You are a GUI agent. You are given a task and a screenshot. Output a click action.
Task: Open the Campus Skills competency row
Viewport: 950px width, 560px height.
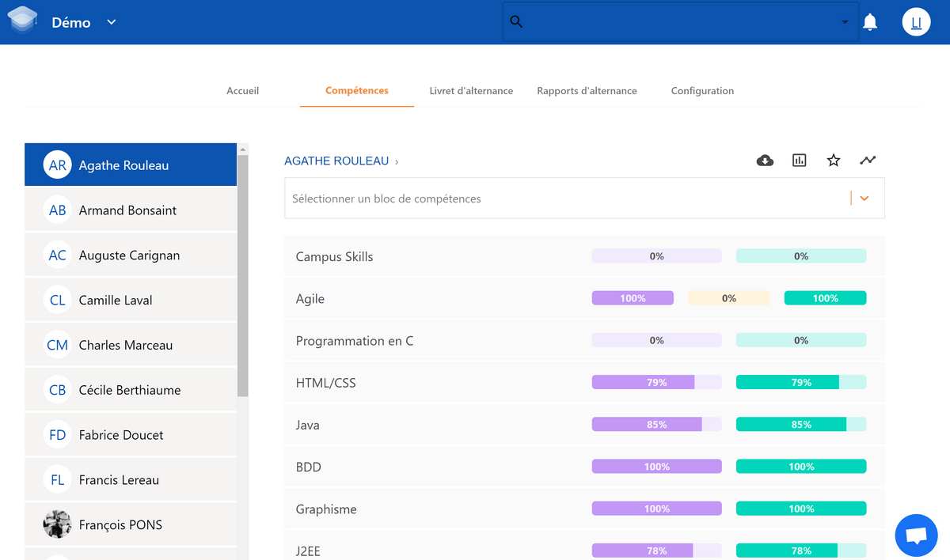coord(584,256)
